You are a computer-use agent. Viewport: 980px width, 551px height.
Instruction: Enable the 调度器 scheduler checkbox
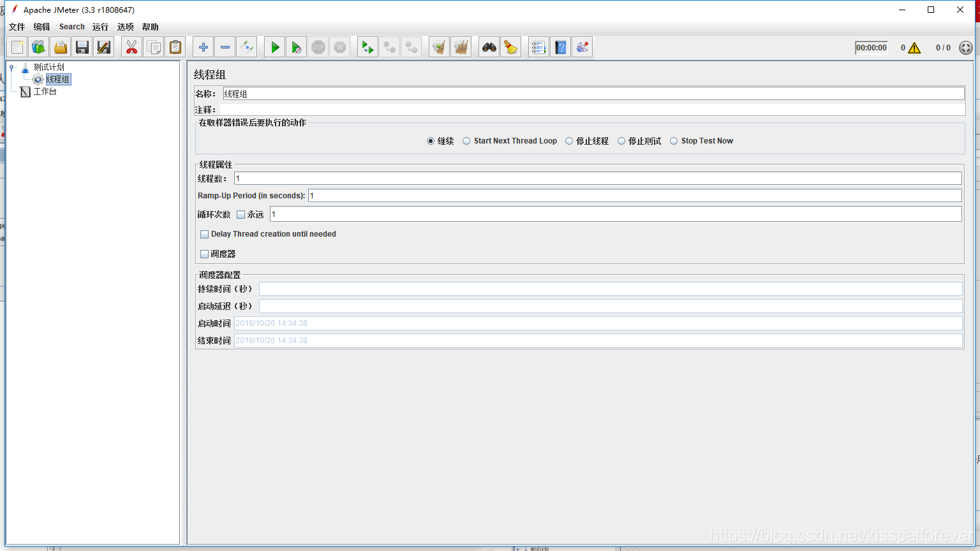pyautogui.click(x=204, y=254)
